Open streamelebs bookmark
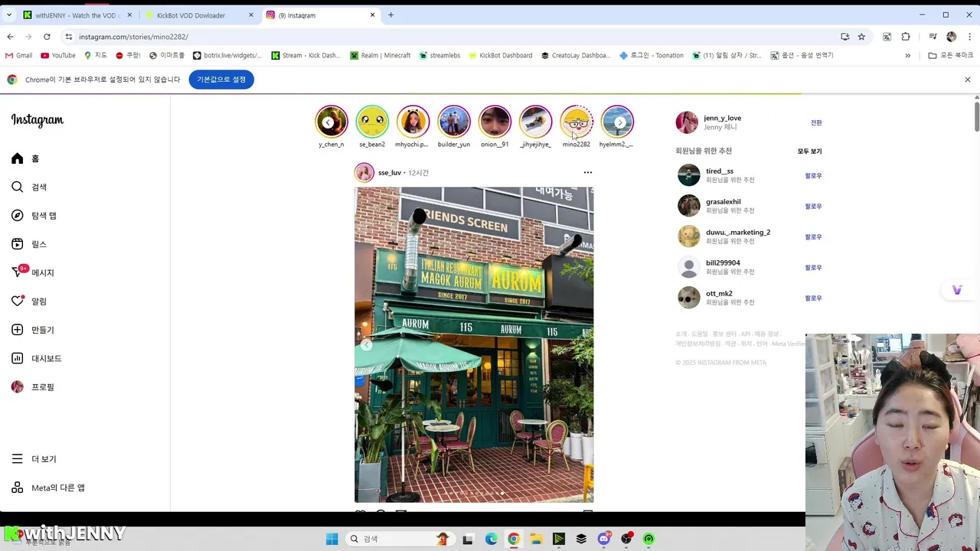980x551 pixels. (439, 55)
